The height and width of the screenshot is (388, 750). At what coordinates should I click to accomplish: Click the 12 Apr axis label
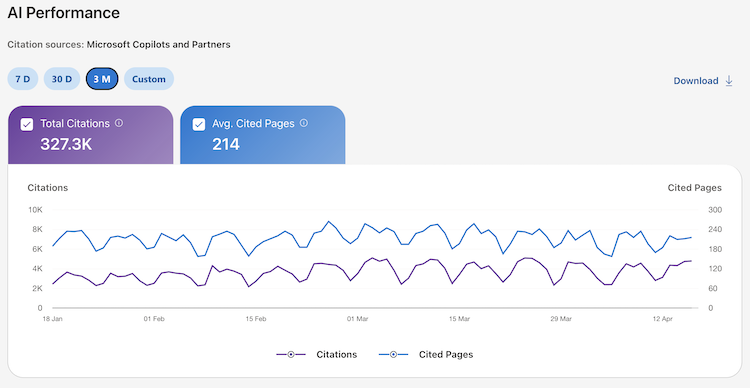point(663,319)
